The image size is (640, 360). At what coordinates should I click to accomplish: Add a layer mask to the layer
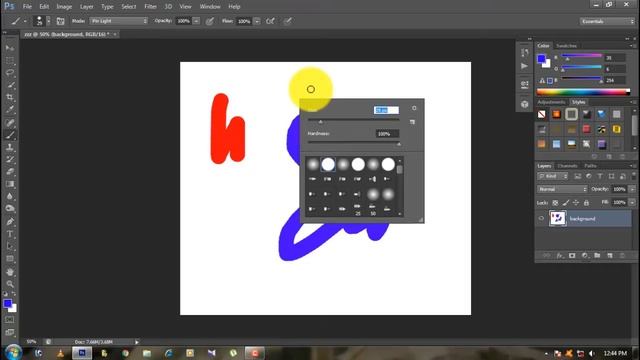pyautogui.click(x=572, y=256)
